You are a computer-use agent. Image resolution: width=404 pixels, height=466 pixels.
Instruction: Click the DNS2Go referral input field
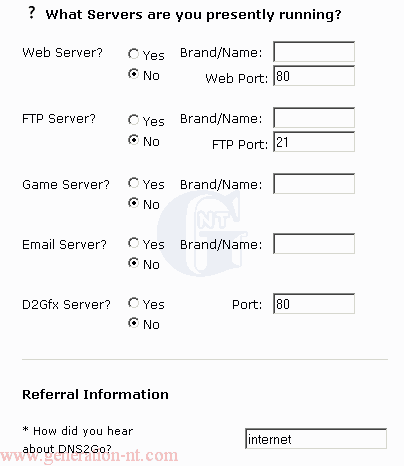(316, 439)
